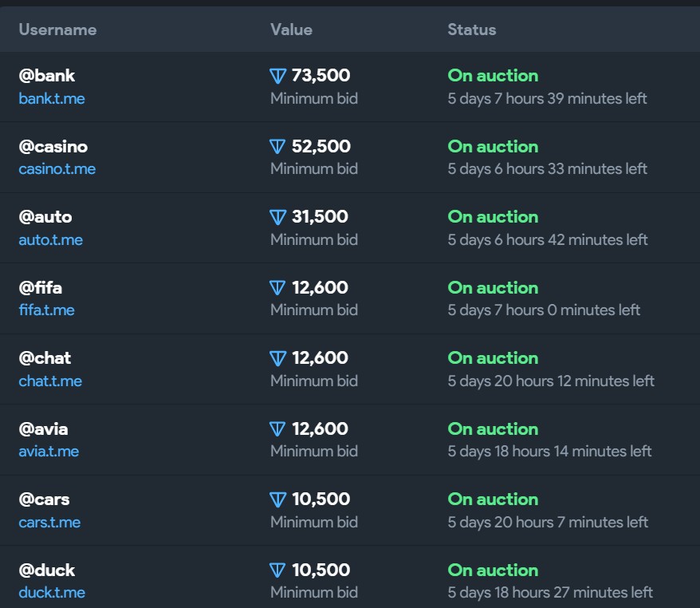
Task: Open the duck.t.me link
Action: click(x=52, y=593)
